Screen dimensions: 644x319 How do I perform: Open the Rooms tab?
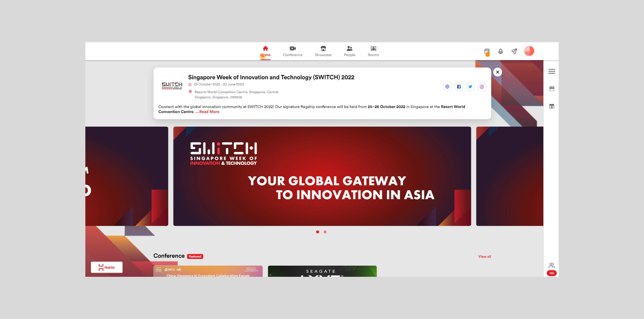373,51
